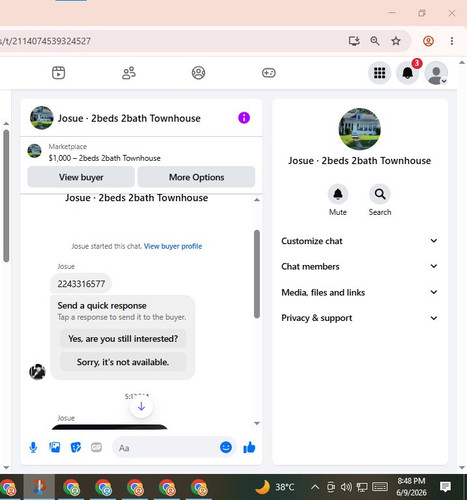Open the weather 38°C taskbar widget

pyautogui.click(x=275, y=487)
